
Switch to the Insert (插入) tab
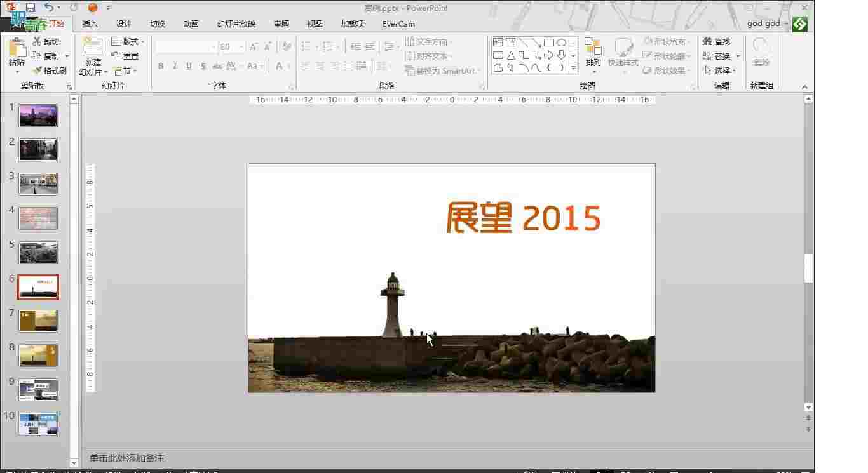point(90,23)
